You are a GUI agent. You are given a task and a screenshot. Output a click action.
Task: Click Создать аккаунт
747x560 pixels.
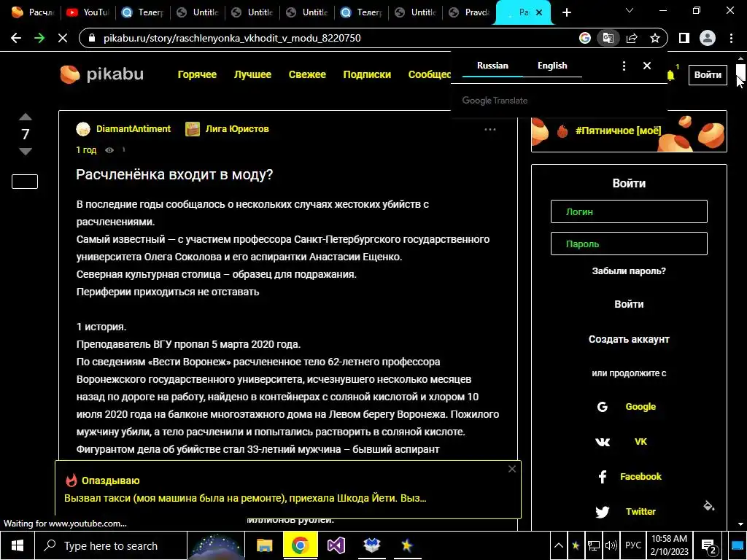click(629, 339)
